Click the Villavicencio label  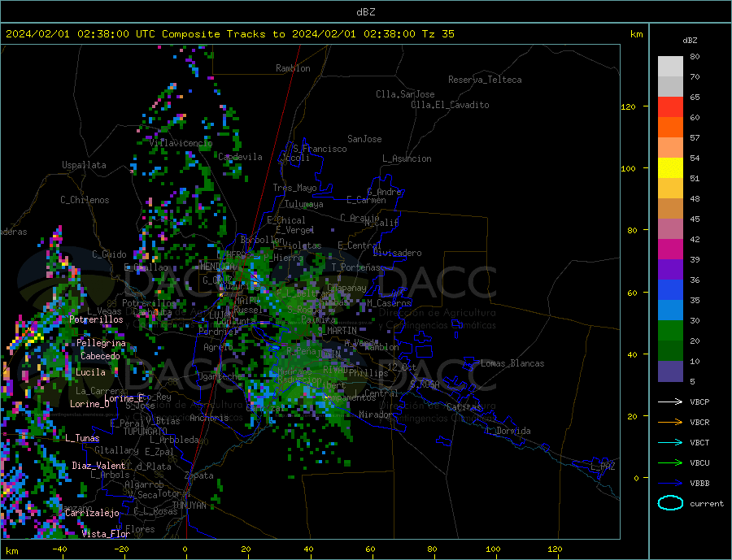click(x=181, y=143)
